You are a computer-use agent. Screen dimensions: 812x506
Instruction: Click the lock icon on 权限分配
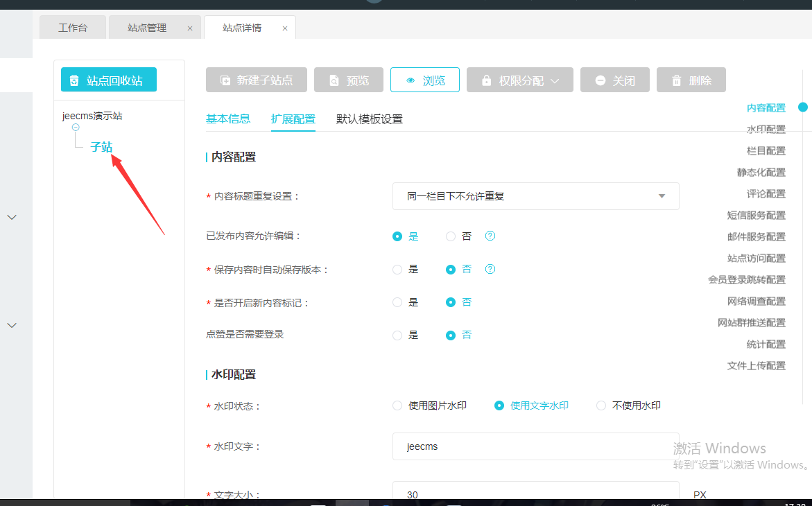[486, 80]
